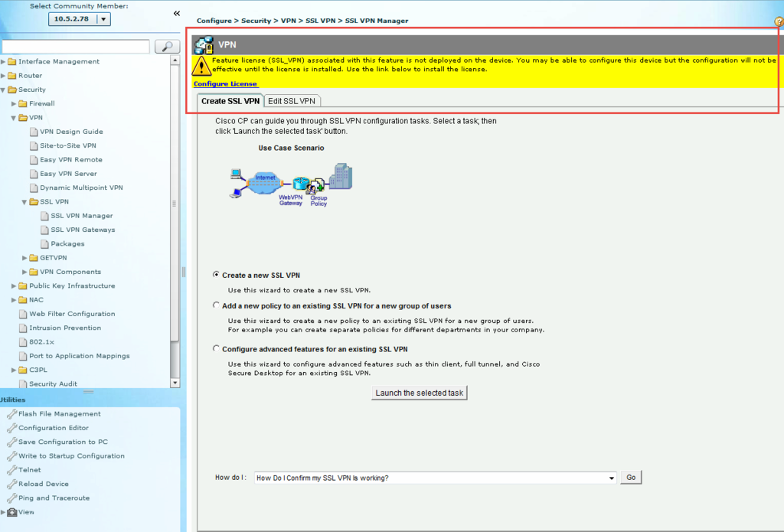This screenshot has height=532, width=784.
Task: Collapse the VPN tree node
Action: [x=14, y=118]
